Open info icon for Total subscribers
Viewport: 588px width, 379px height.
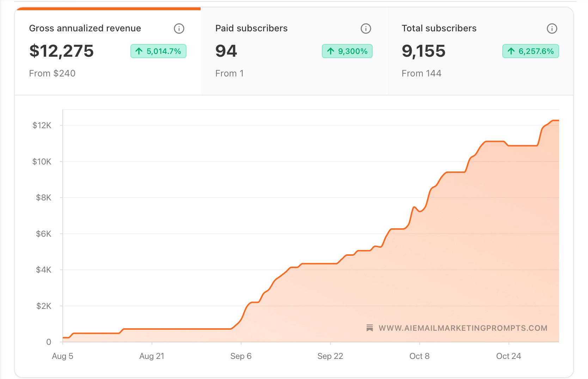pos(552,29)
